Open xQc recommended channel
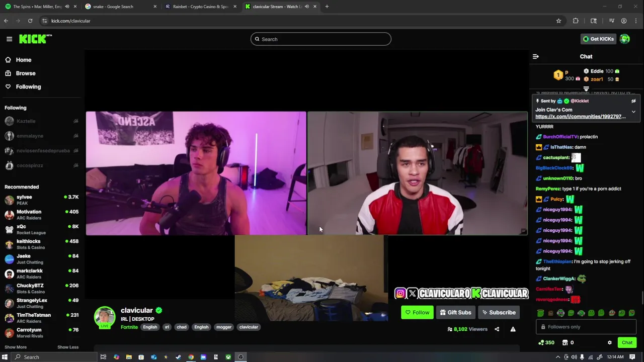Image resolution: width=644 pixels, height=362 pixels. (x=41, y=229)
